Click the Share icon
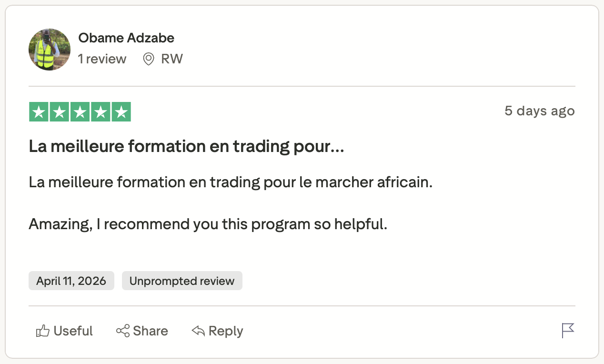The height and width of the screenshot is (364, 604). (123, 331)
